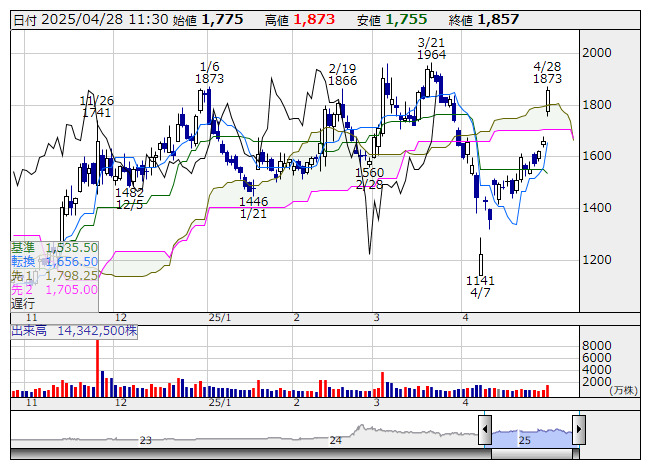Click the 25/1 month label under price chart
This screenshot has width=653, height=470.
pyautogui.click(x=219, y=318)
